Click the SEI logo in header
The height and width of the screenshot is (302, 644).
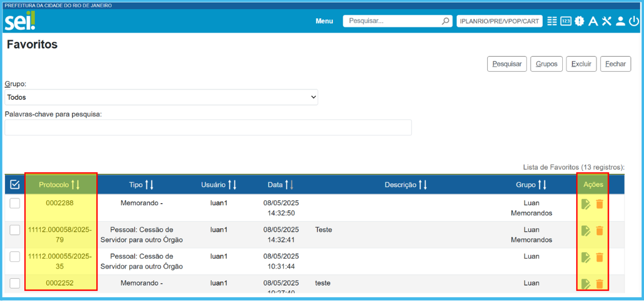pyautogui.click(x=20, y=21)
